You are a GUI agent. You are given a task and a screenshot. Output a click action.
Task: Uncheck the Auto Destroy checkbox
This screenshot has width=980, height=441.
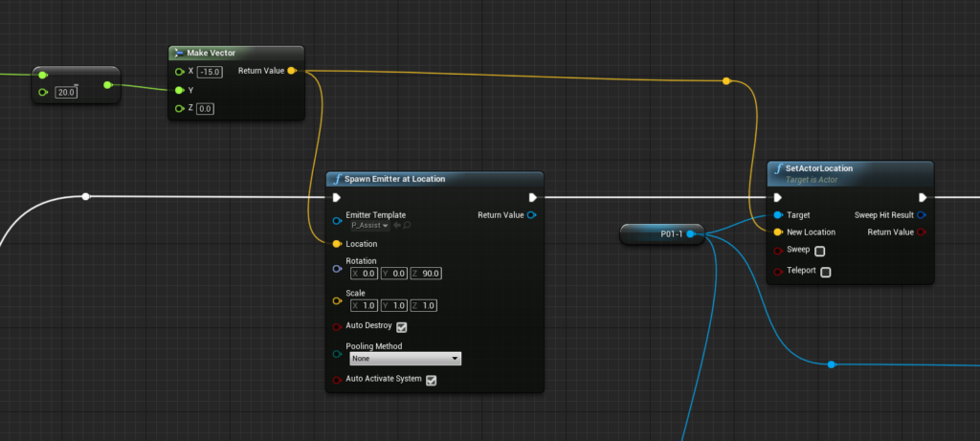[402, 327]
